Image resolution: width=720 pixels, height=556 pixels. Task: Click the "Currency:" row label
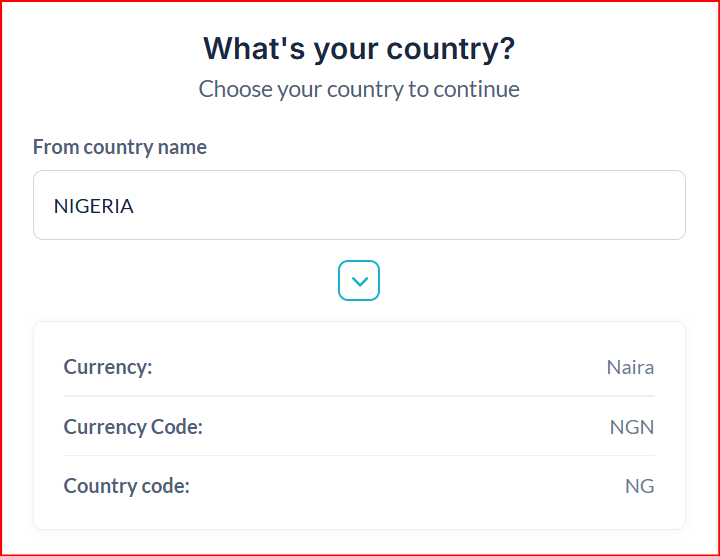108,367
